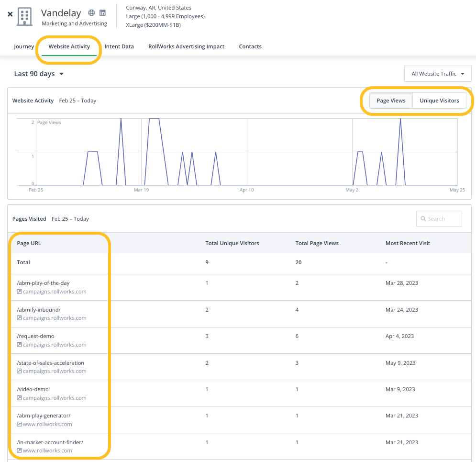The width and height of the screenshot is (476, 462).
Task: Sort by Page URL column header
Action: pos(29,243)
